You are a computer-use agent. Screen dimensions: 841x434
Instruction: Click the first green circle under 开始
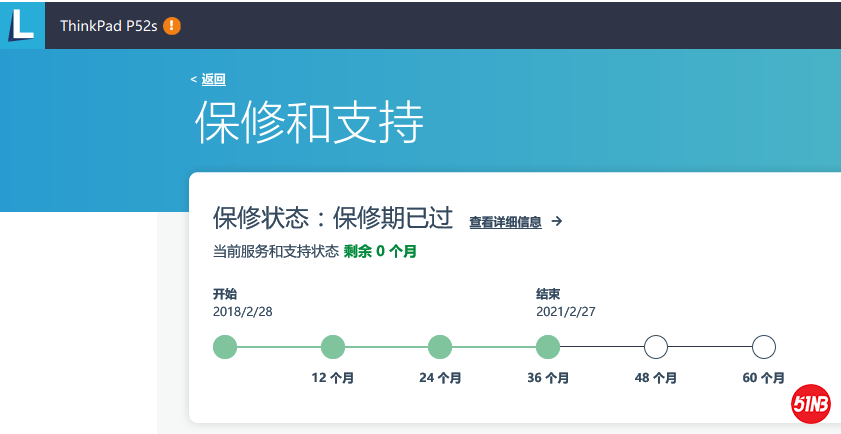pyautogui.click(x=225, y=347)
